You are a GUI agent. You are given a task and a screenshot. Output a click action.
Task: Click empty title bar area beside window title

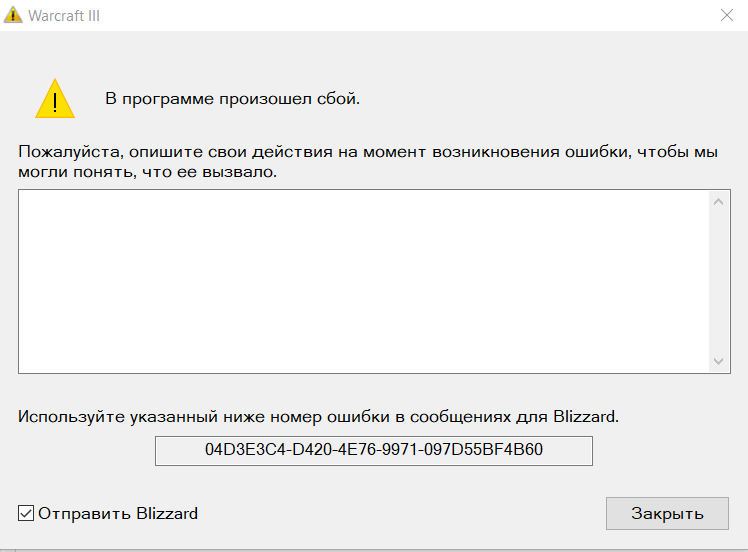(400, 16)
